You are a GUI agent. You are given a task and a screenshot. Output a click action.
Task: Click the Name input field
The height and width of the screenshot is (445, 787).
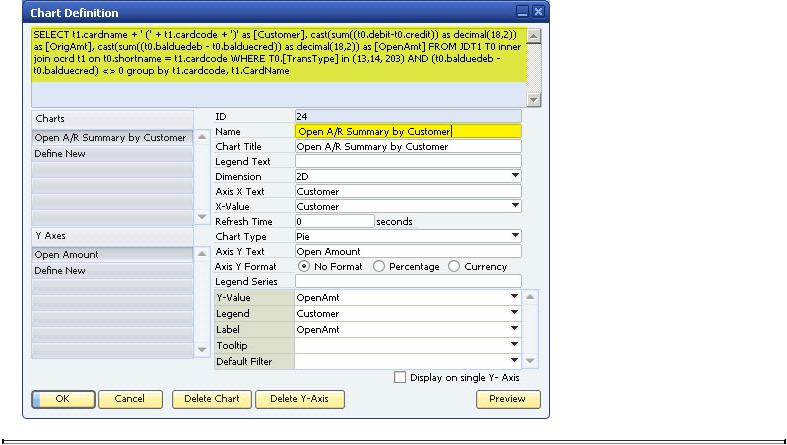click(408, 131)
